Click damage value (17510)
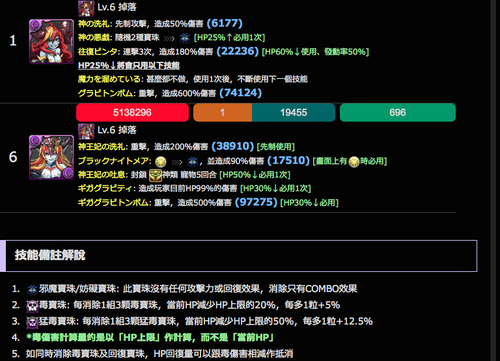The height and width of the screenshot is (361, 500). [x=288, y=160]
